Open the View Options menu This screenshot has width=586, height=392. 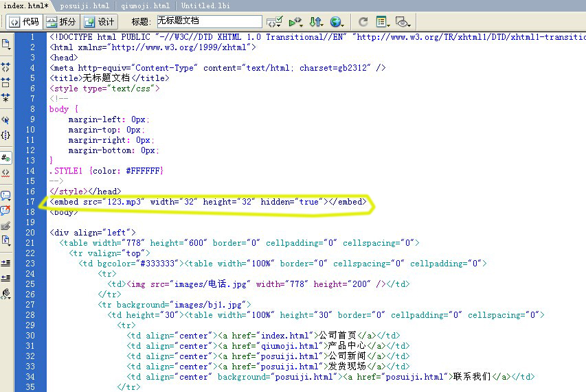[x=383, y=22]
